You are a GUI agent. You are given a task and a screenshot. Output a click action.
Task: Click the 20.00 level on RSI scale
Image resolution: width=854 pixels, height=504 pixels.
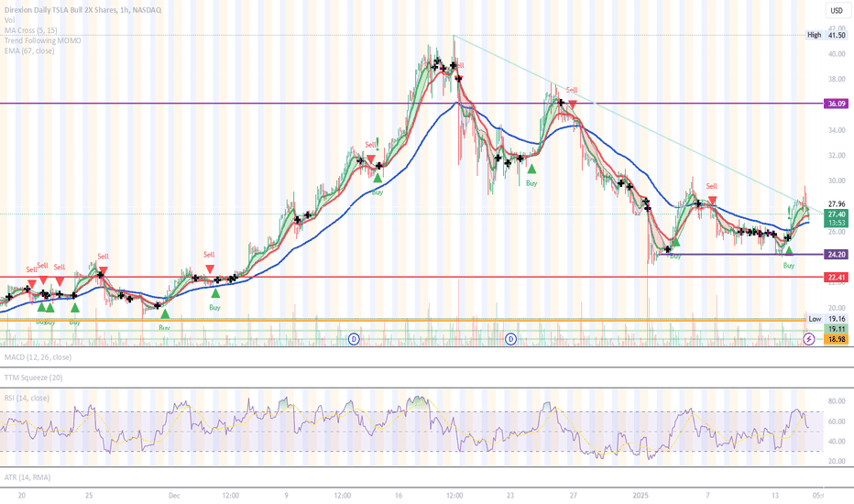[x=837, y=461]
